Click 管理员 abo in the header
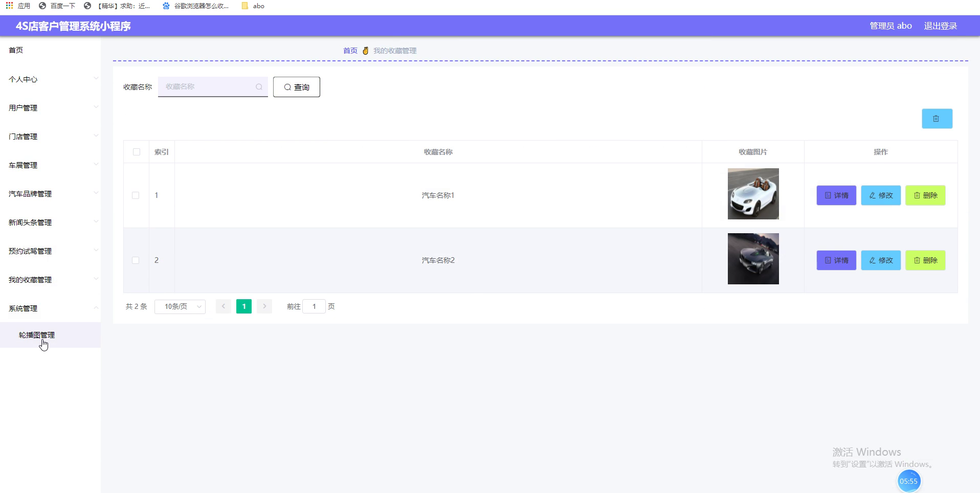 click(x=890, y=26)
